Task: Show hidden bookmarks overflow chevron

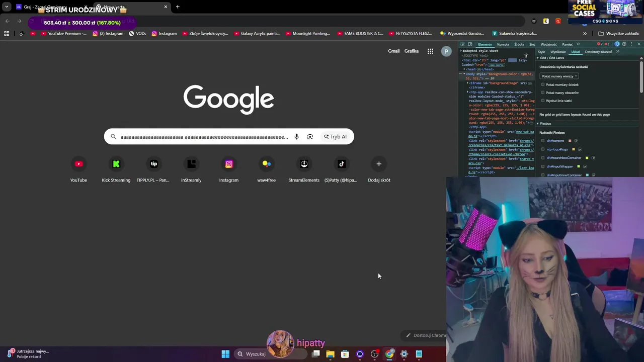Action: coord(585,34)
